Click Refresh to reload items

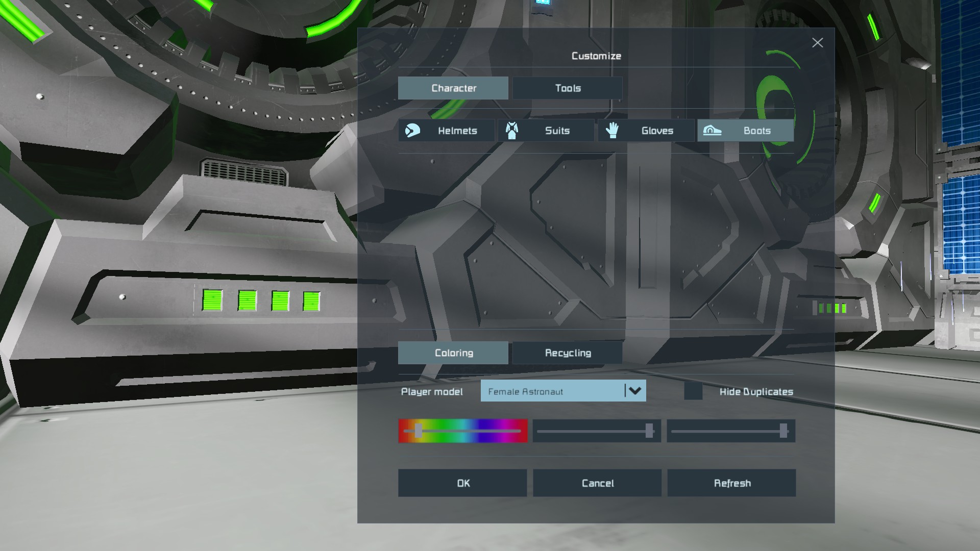731,483
